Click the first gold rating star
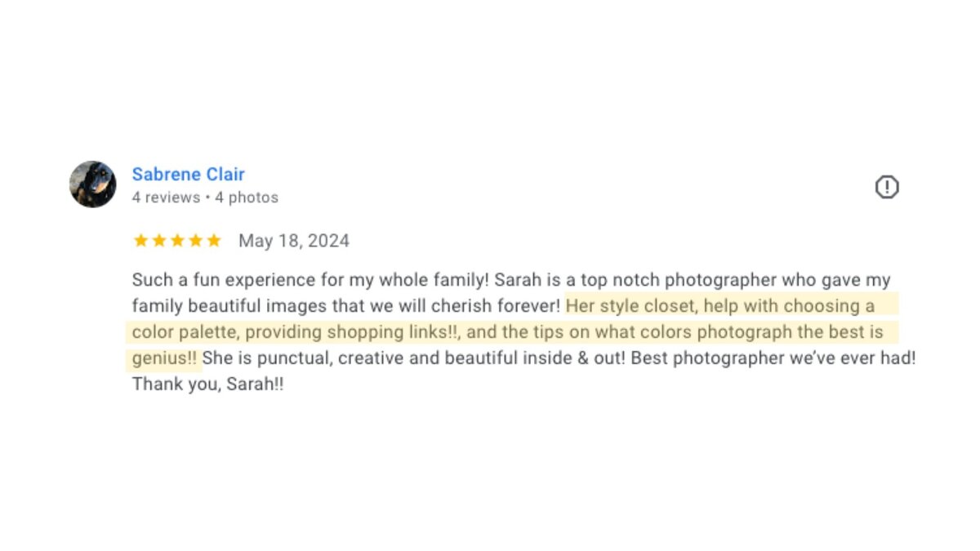The width and height of the screenshot is (980, 551). tap(140, 241)
